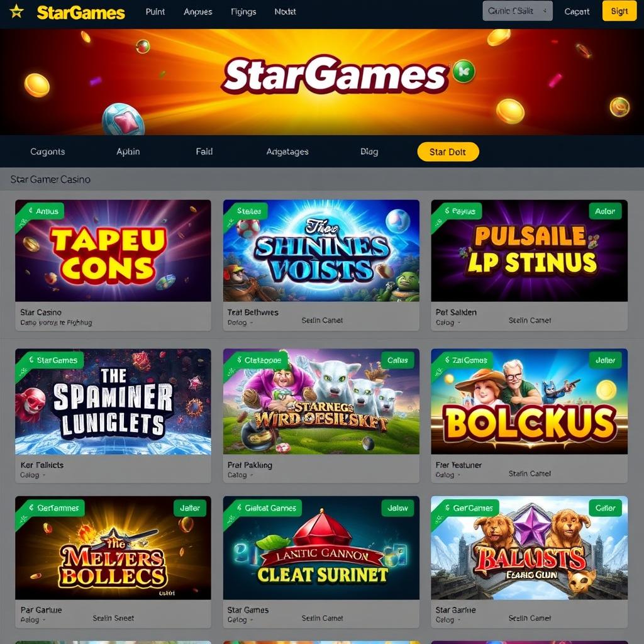Expand Calog dropdown under Star Games card
The image size is (644, 644).
[x=240, y=619]
